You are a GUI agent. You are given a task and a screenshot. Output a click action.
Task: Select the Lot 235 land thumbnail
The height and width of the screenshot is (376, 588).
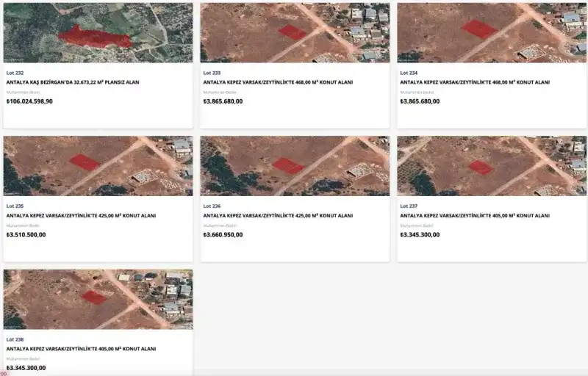98,165
